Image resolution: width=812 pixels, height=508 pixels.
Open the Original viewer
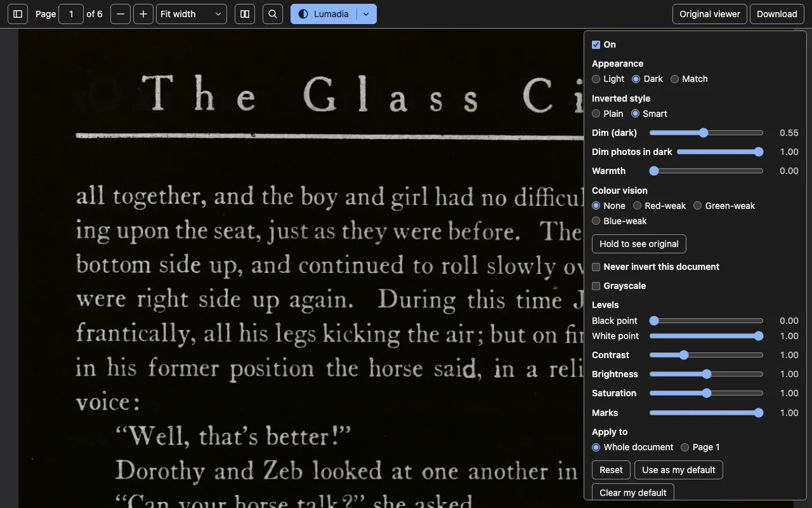click(x=710, y=14)
